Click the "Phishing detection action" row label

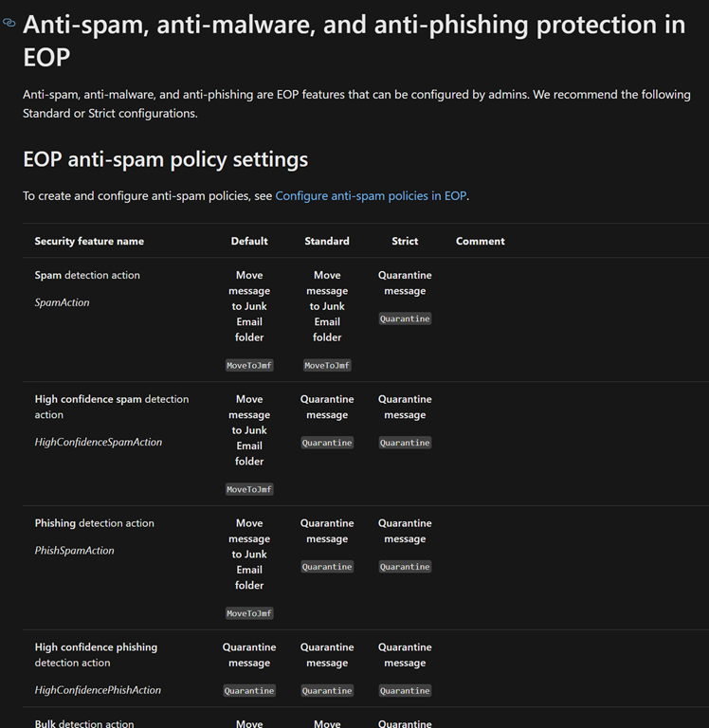[x=94, y=523]
